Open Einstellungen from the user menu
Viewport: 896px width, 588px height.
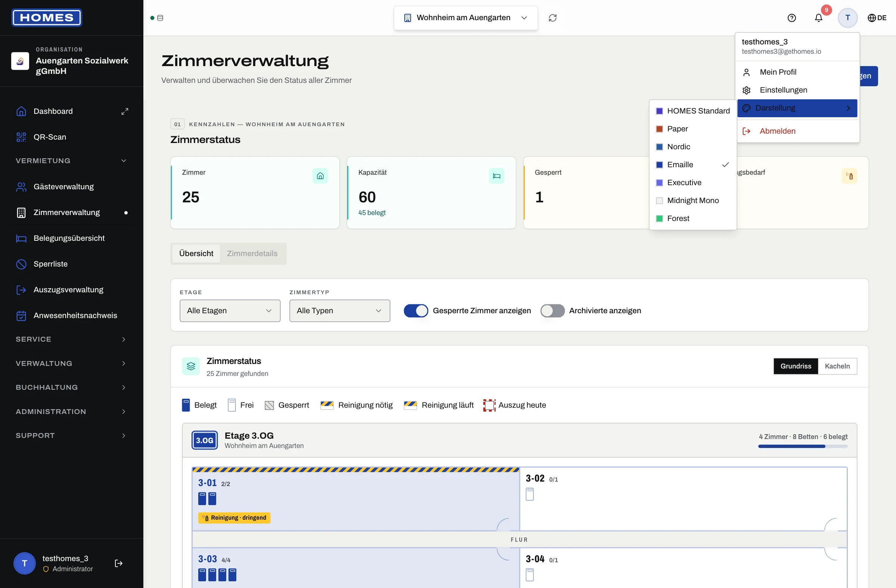(797, 90)
